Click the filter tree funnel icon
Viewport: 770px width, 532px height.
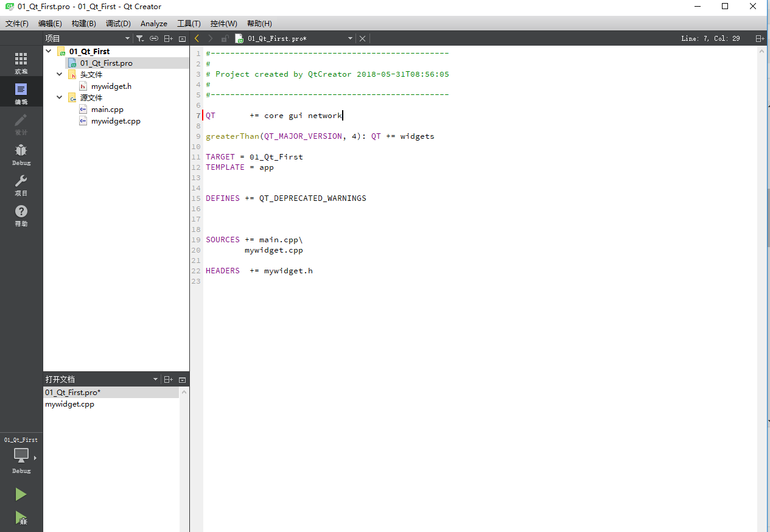[140, 38]
